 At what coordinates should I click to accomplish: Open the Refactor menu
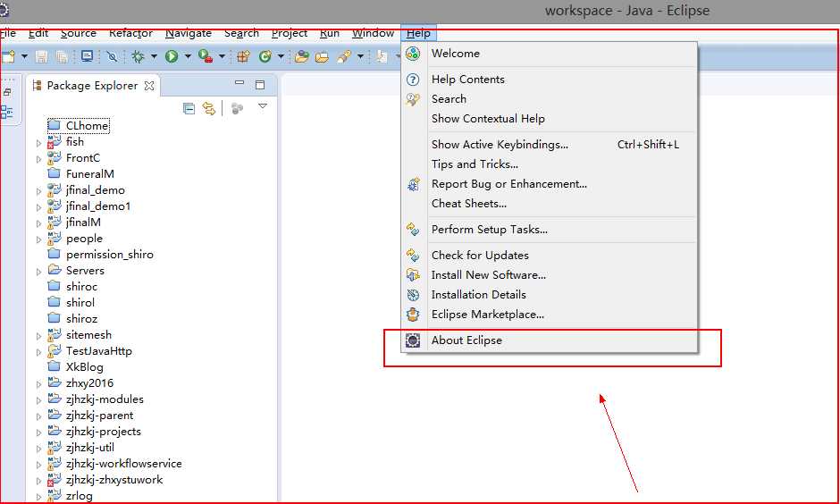(130, 33)
